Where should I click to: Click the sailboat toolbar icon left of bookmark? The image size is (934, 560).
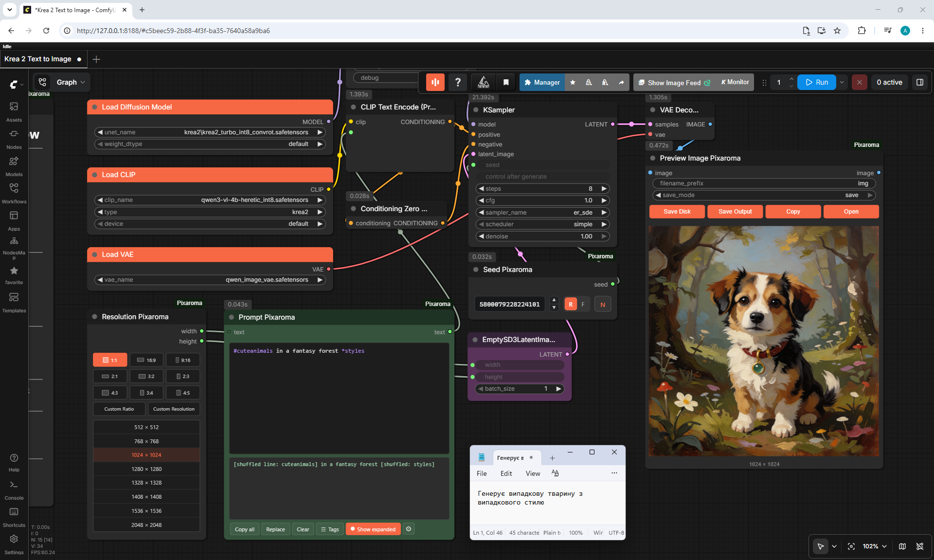point(484,82)
